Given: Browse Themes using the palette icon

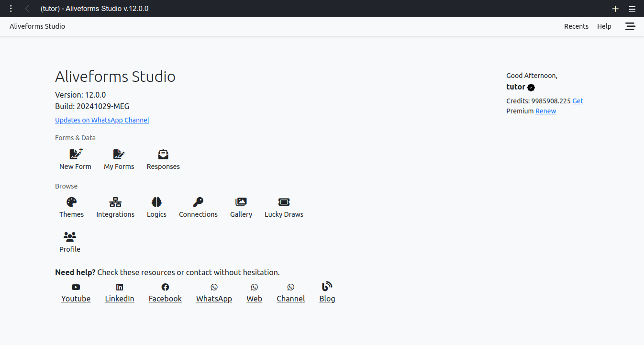Looking at the screenshot, I should [x=71, y=206].
